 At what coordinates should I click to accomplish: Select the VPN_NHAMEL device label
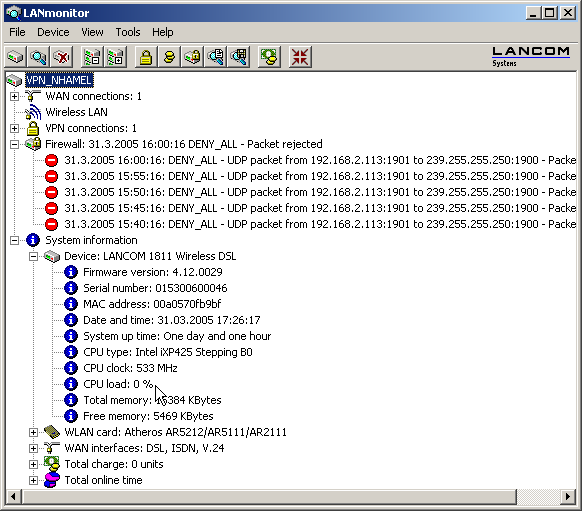pyautogui.click(x=59, y=80)
